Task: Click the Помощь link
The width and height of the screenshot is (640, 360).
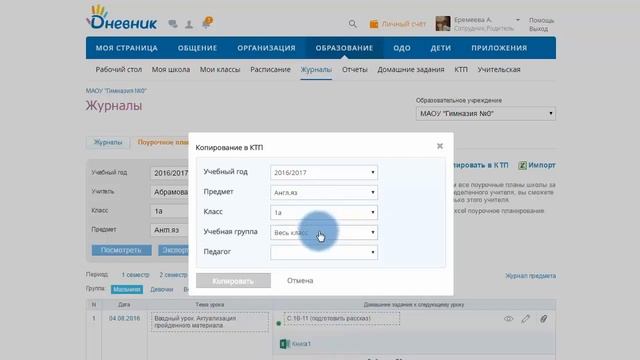Action: [x=541, y=20]
